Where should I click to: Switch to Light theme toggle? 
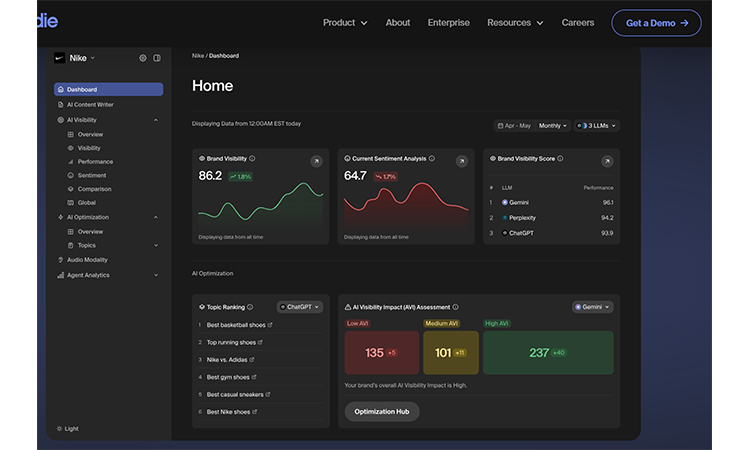[67, 428]
